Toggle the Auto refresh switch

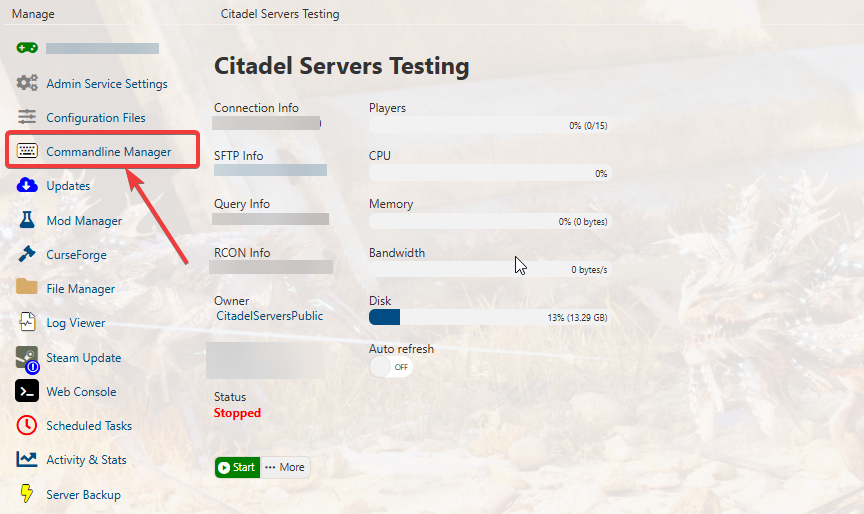[391, 367]
